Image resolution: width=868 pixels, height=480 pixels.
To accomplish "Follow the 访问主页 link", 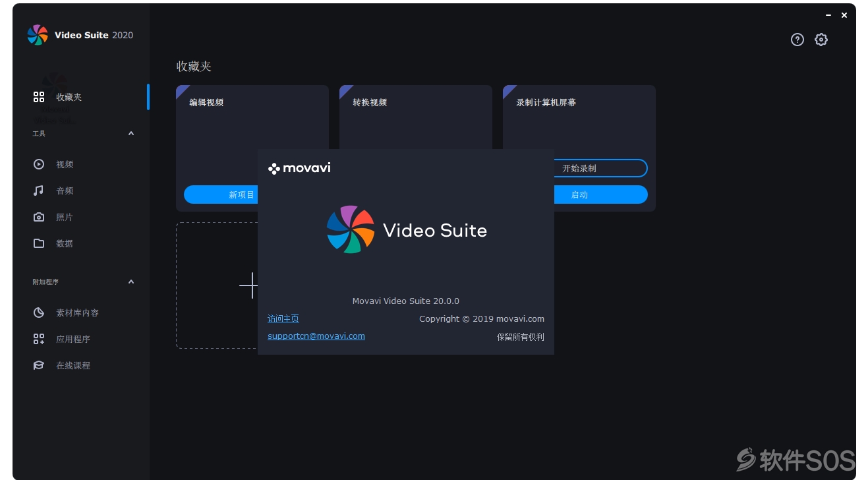I will coord(283,318).
